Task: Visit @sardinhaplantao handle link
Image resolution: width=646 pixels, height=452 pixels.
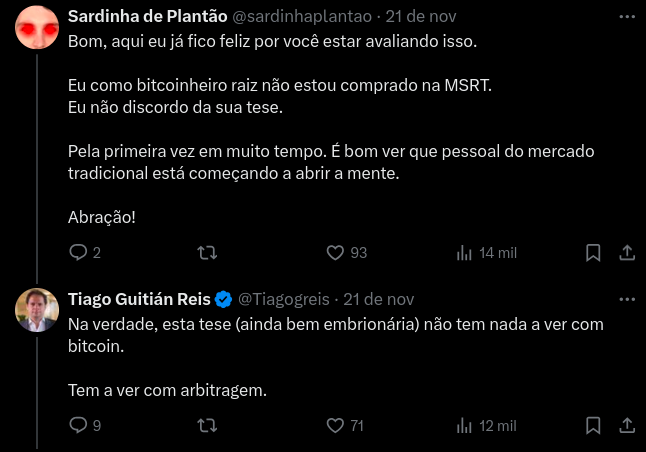Action: 302,16
